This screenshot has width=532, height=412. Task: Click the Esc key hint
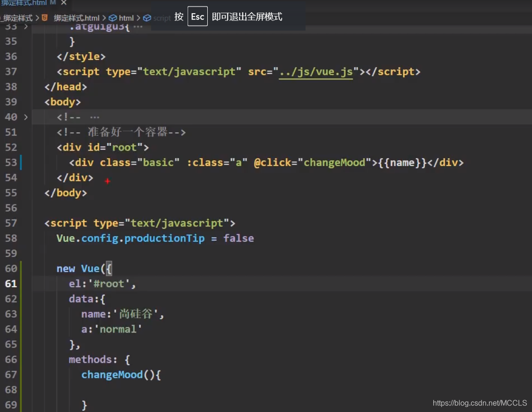coord(197,16)
